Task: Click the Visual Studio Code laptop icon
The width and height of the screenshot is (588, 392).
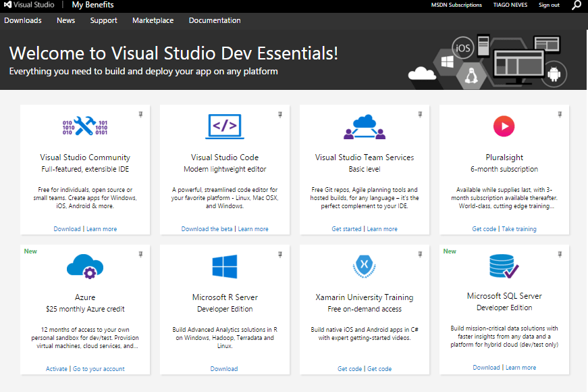Action: pyautogui.click(x=225, y=126)
